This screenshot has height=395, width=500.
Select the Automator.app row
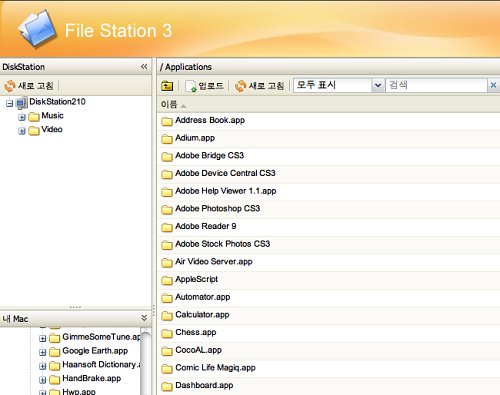tap(328, 297)
